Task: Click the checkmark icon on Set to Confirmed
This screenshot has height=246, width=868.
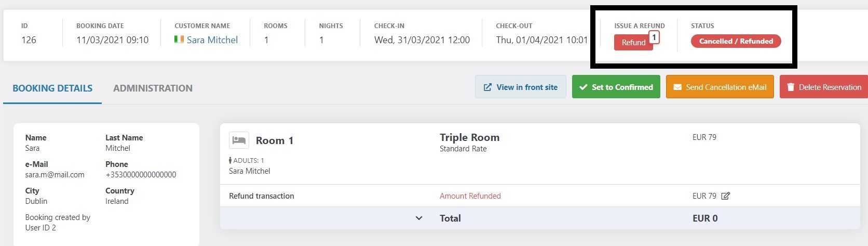Action: (584, 87)
